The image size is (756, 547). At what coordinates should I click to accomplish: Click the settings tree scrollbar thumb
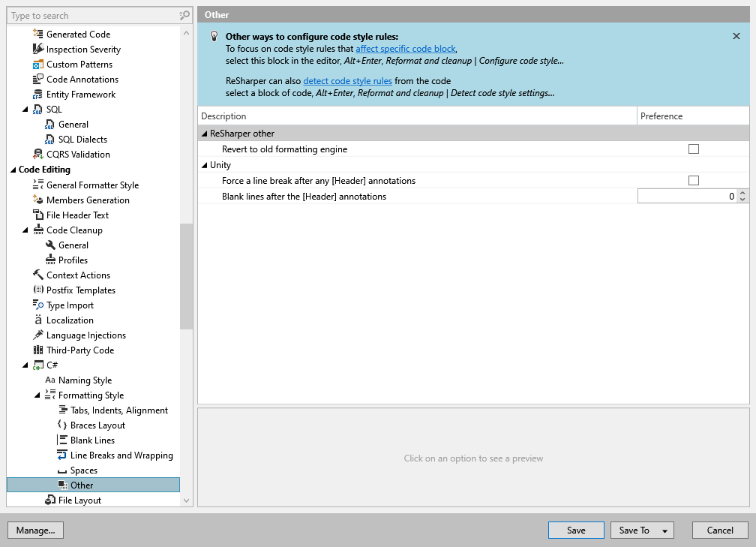click(x=186, y=276)
